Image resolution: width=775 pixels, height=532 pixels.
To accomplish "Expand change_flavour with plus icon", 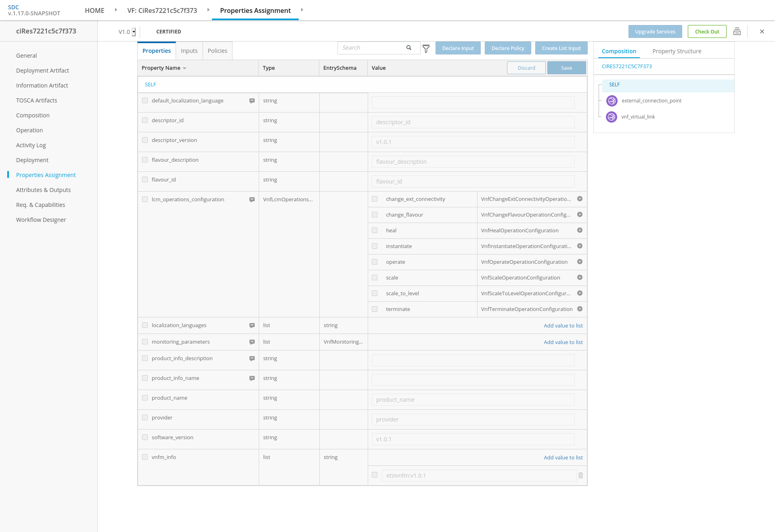I will pyautogui.click(x=580, y=215).
